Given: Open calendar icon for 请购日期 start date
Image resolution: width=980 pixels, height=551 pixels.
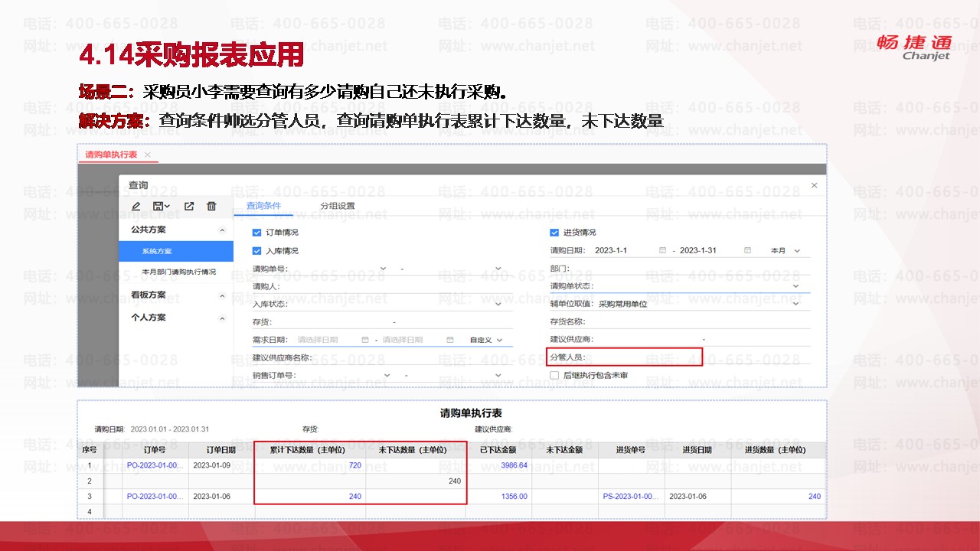Looking at the screenshot, I should tap(661, 250).
